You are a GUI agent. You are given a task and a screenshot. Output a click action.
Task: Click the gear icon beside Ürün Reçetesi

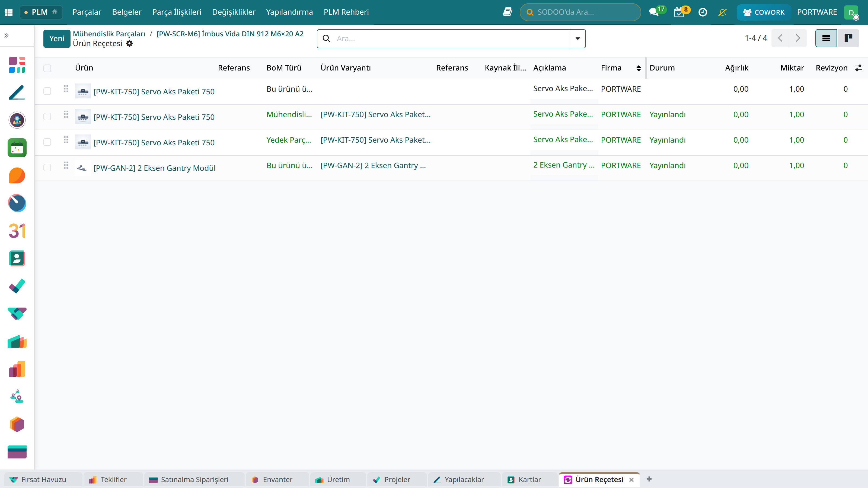coord(129,43)
